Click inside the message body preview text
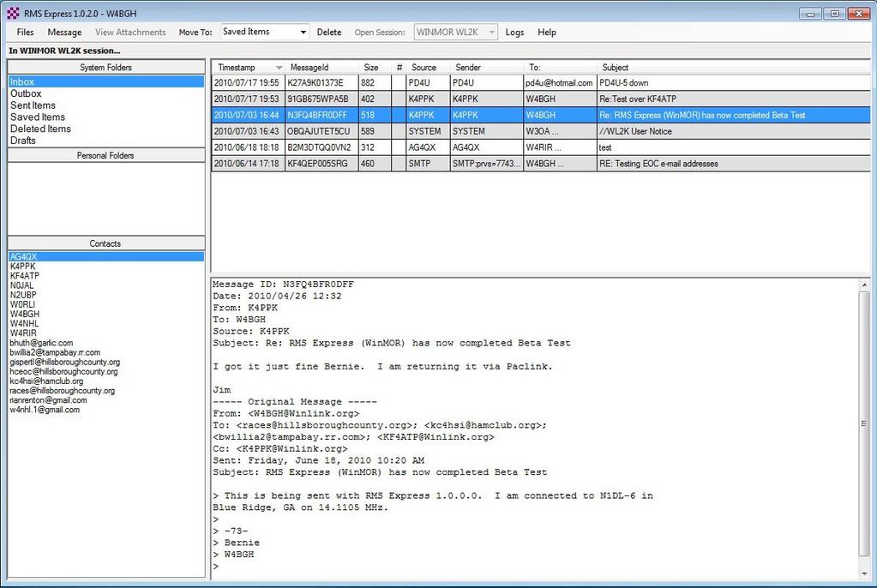Viewport: 877px width, 588px height. 534,428
